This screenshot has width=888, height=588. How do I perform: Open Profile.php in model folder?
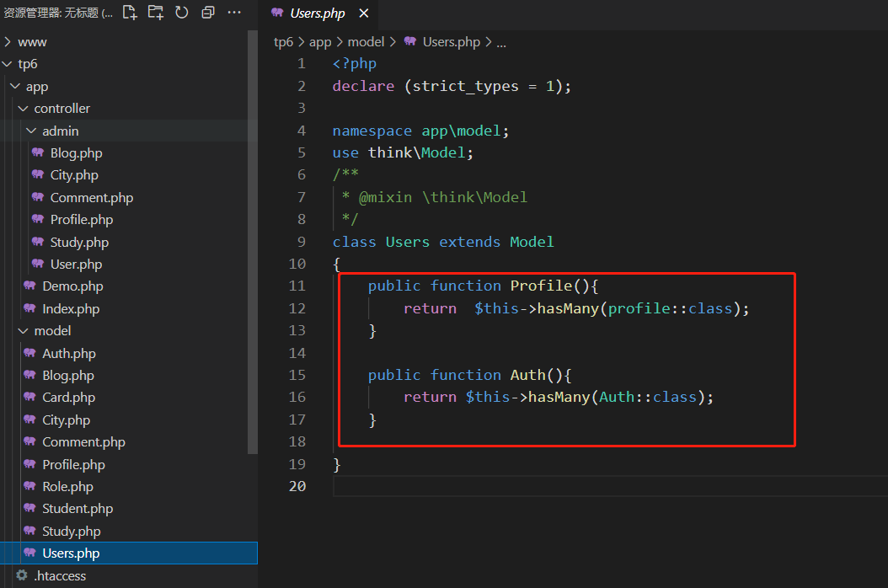point(73,464)
